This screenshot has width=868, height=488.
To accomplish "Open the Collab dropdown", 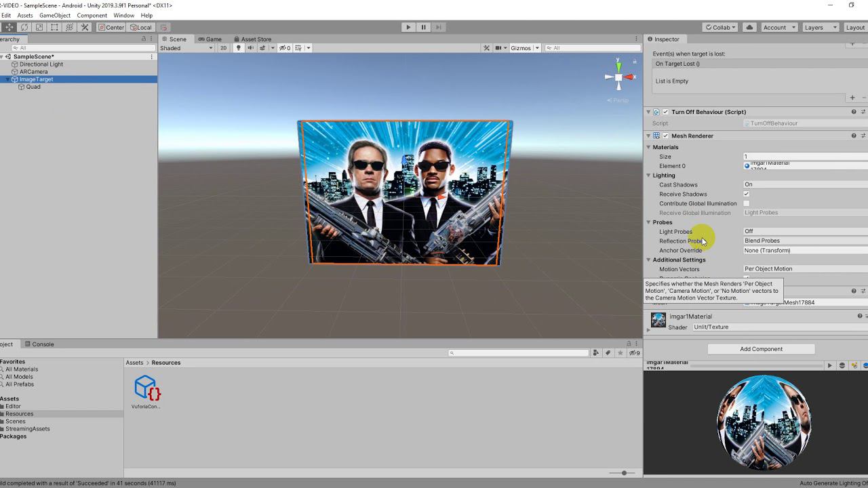I will point(720,27).
